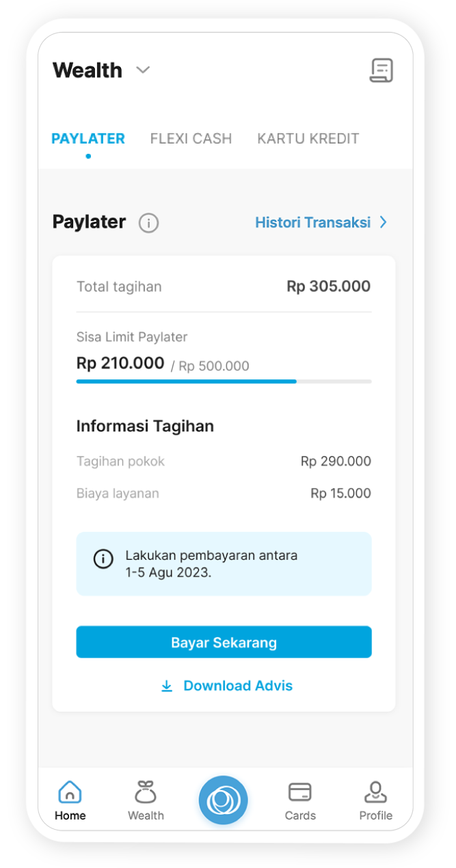Open the Histori Transaksi link
456x868 pixels.
(312, 222)
